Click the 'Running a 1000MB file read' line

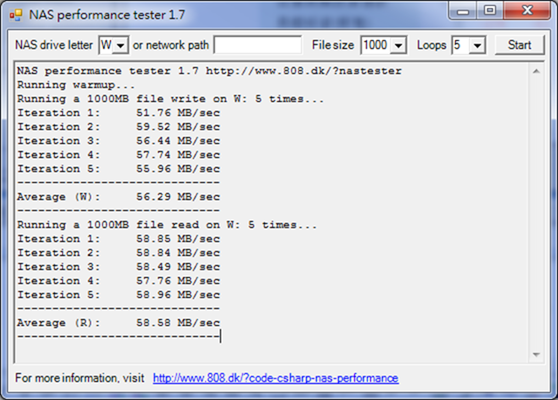point(167,225)
